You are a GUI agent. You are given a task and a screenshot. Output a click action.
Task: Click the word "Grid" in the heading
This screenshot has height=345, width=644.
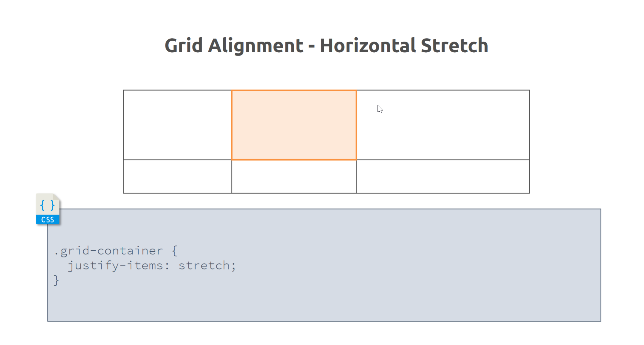click(x=184, y=46)
